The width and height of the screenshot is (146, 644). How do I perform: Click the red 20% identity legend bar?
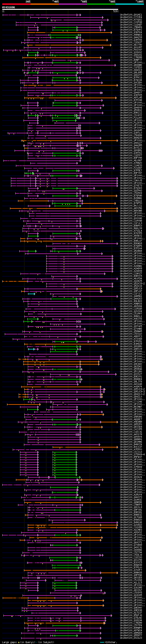16,4
